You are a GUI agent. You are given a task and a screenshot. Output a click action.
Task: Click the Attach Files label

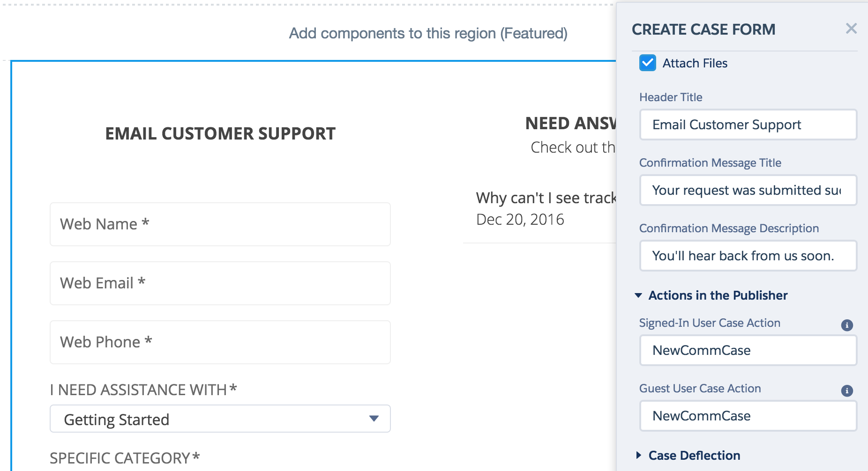point(695,63)
